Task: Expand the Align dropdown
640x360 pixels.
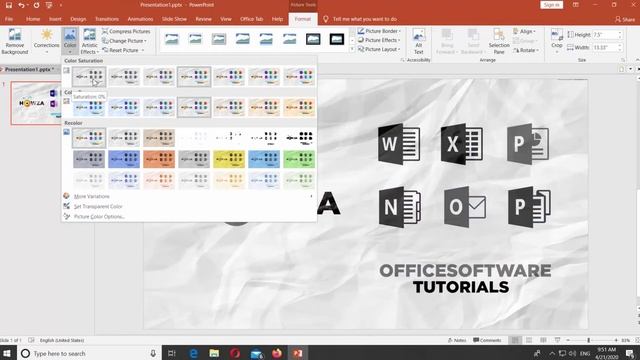Action: point(525,31)
